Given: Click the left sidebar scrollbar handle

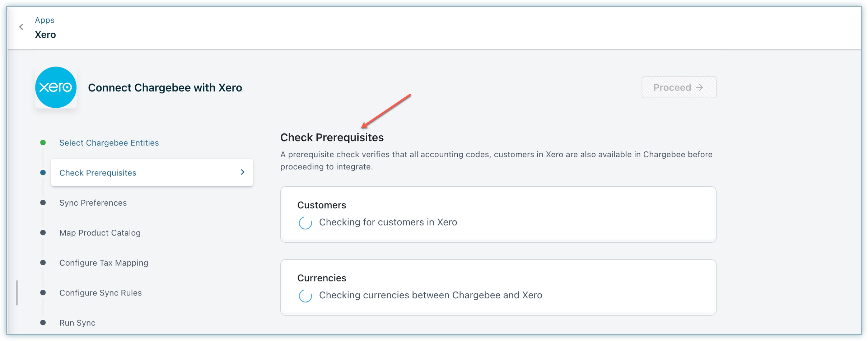Looking at the screenshot, I should (x=17, y=293).
